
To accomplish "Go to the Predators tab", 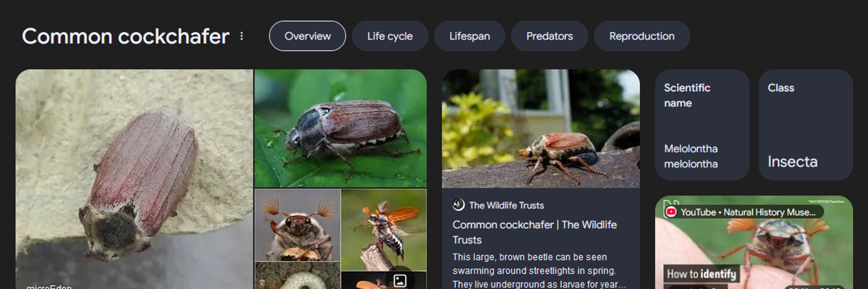I will [x=549, y=36].
